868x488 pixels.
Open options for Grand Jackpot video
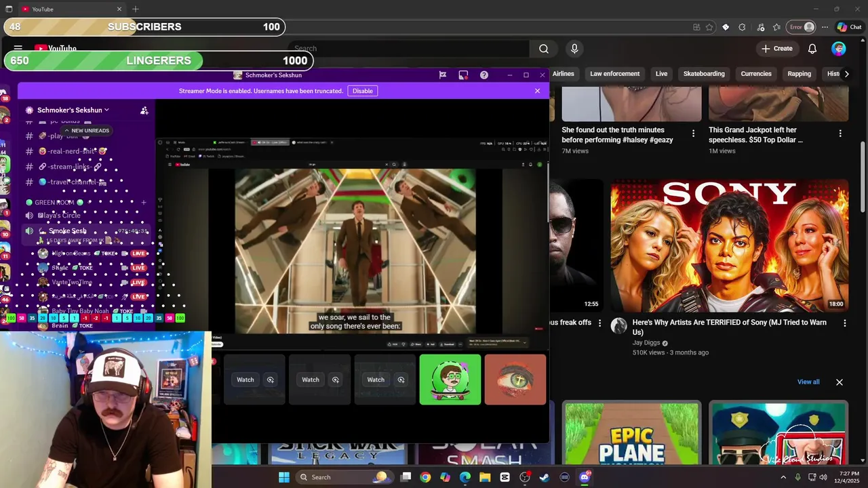tap(840, 134)
